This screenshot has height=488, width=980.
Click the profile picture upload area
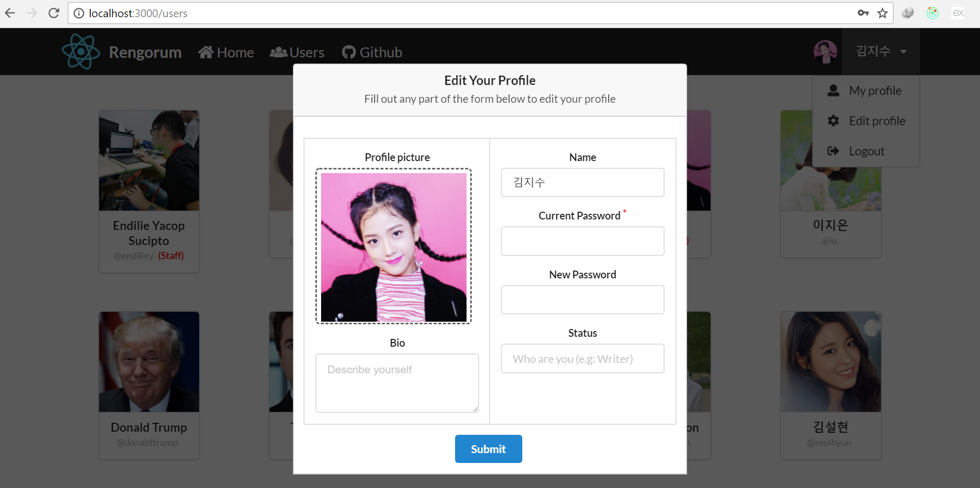394,246
